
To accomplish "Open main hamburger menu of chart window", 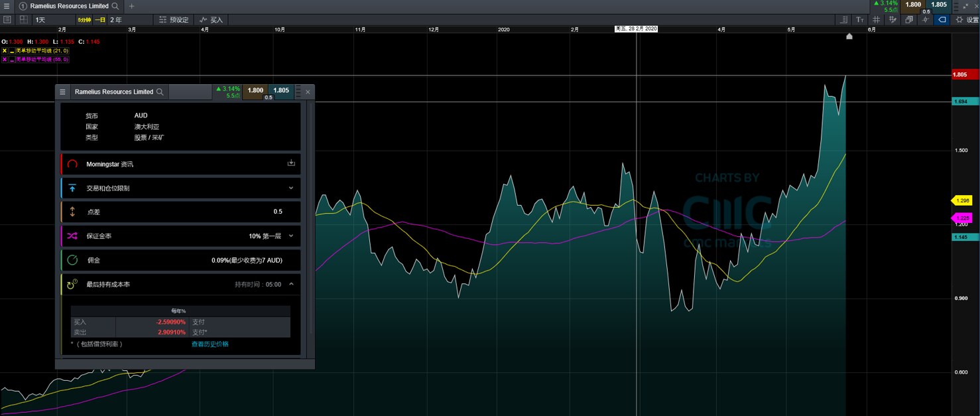I will (7, 6).
